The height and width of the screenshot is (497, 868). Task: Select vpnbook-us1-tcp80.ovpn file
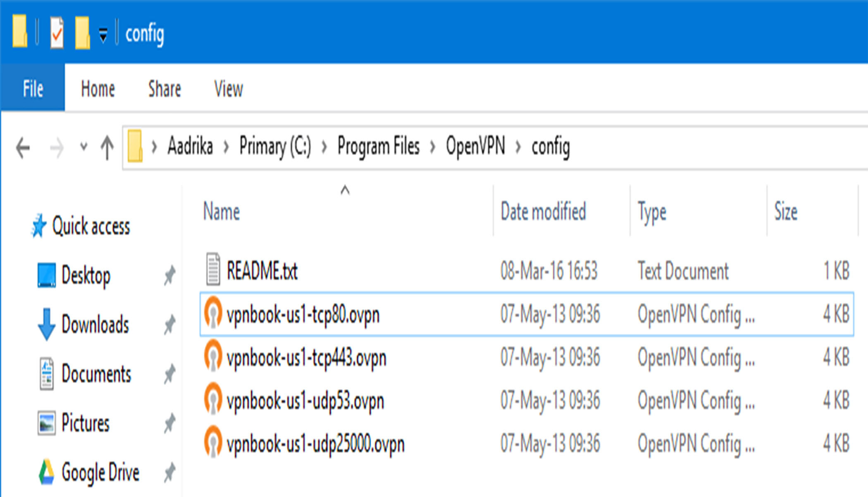tap(303, 315)
